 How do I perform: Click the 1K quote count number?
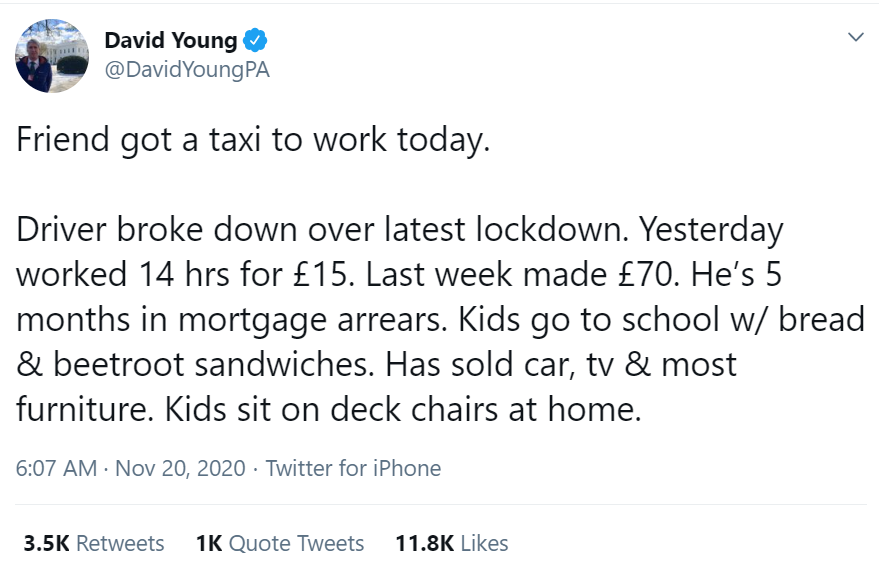208,543
